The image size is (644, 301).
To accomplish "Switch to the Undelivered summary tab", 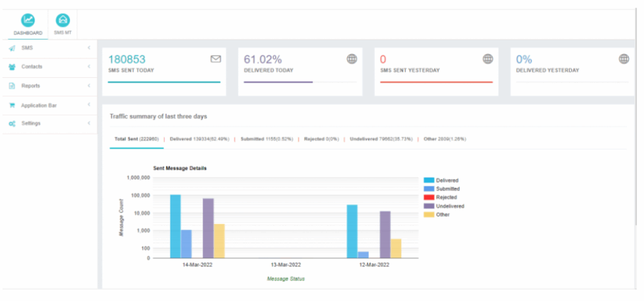I will 380,139.
